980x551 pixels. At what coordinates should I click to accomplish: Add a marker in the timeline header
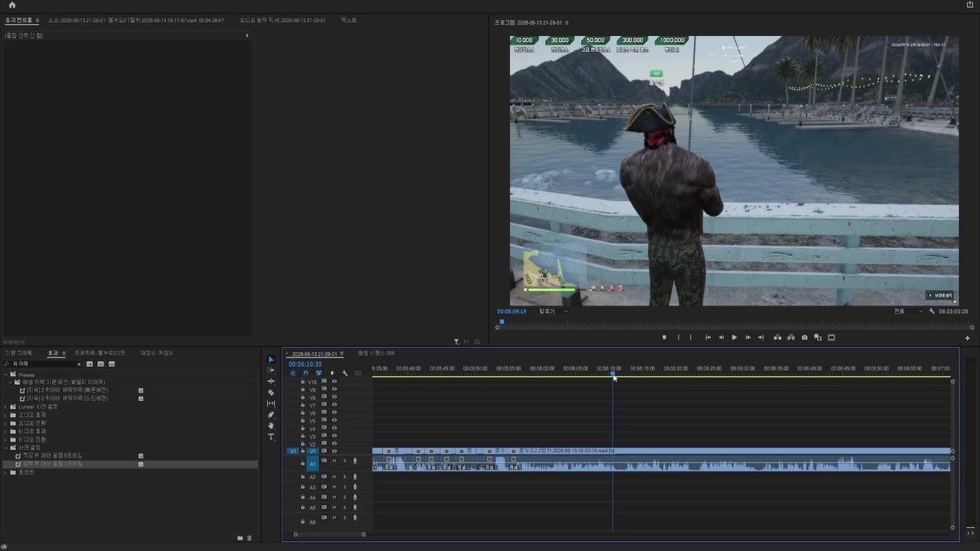click(332, 373)
